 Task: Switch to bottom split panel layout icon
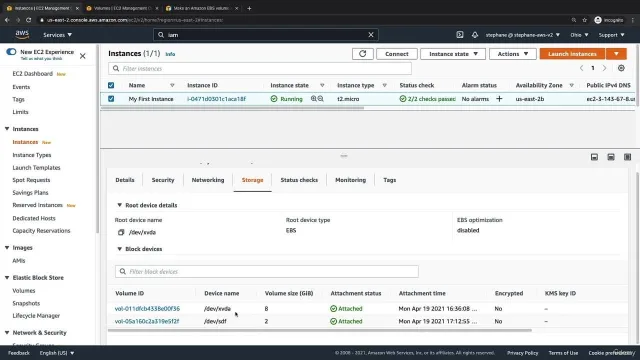(x=594, y=157)
